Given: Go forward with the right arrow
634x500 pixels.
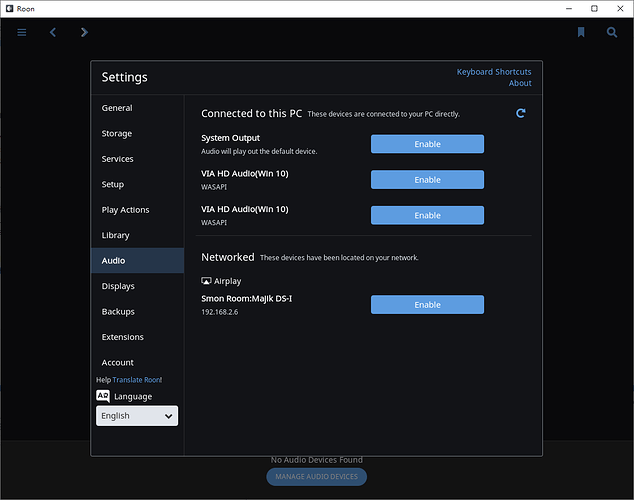Looking at the screenshot, I should tap(84, 32).
